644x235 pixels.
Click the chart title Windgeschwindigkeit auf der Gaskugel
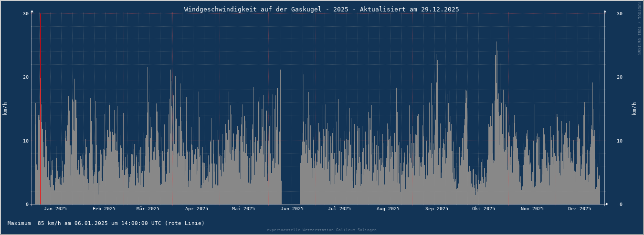[x=321, y=10]
